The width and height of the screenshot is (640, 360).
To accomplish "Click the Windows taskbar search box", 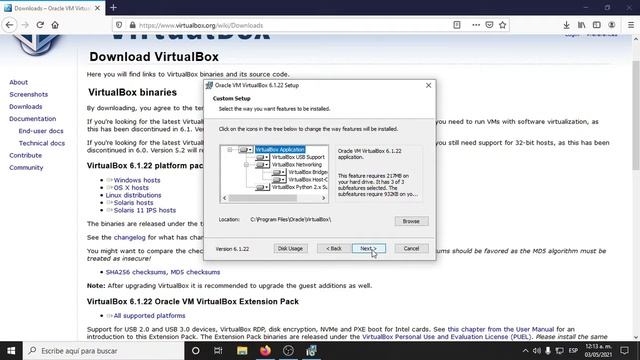I will (x=104, y=351).
